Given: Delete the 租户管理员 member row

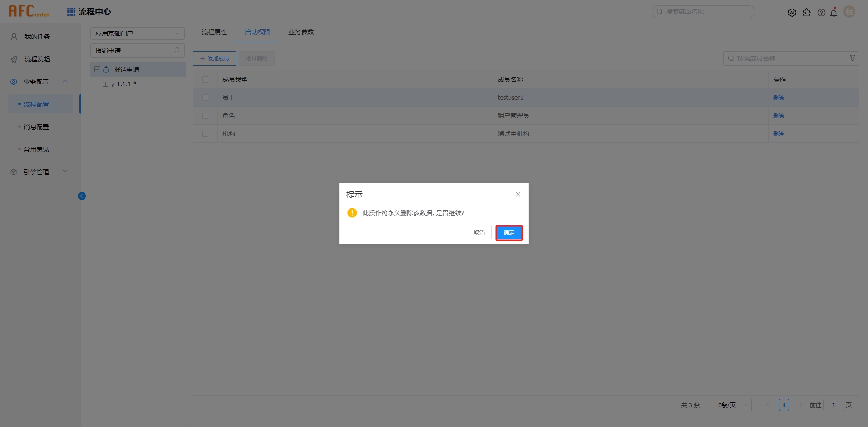Looking at the screenshot, I should [x=778, y=116].
